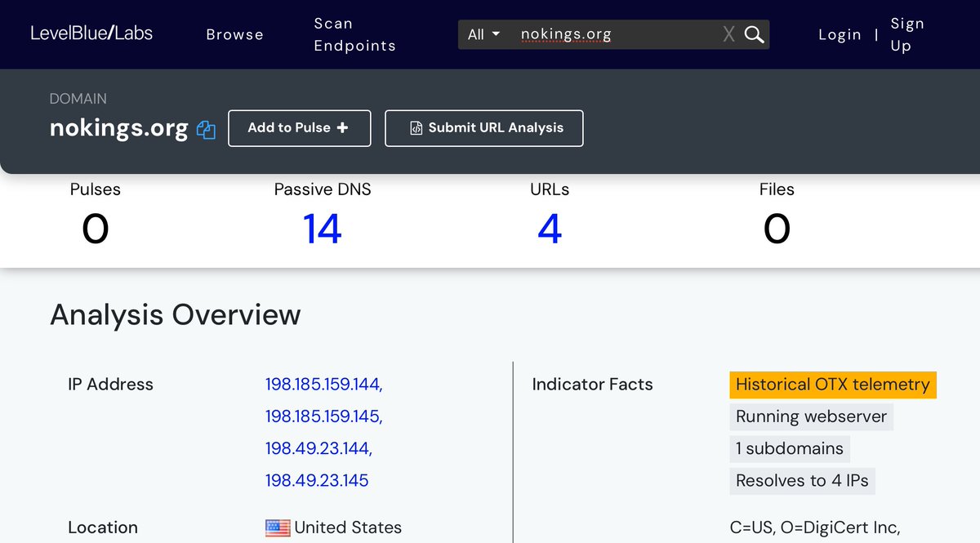This screenshot has height=543, width=980.
Task: Open the 4 URLs count
Action: [x=549, y=229]
